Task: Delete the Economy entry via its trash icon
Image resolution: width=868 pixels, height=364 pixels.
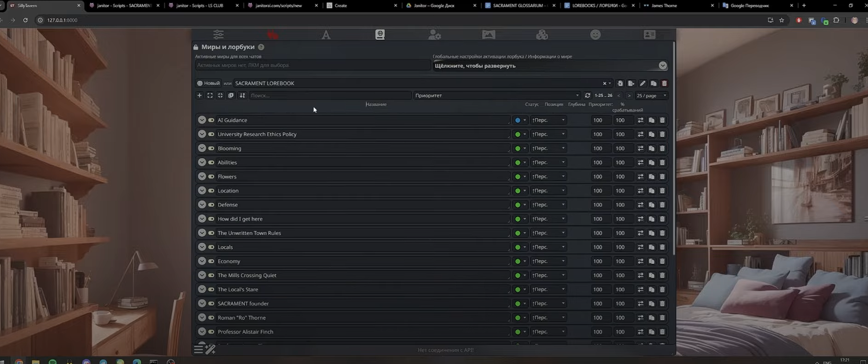Action: (662, 261)
